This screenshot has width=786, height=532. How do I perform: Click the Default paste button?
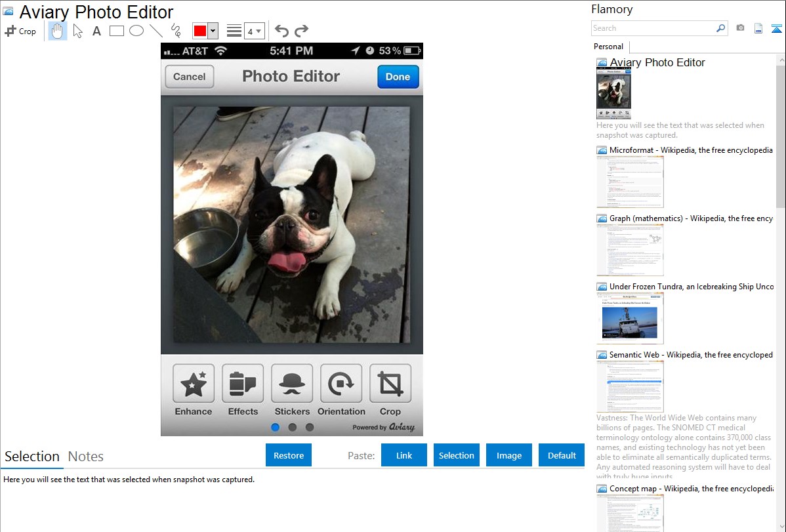[562, 455]
